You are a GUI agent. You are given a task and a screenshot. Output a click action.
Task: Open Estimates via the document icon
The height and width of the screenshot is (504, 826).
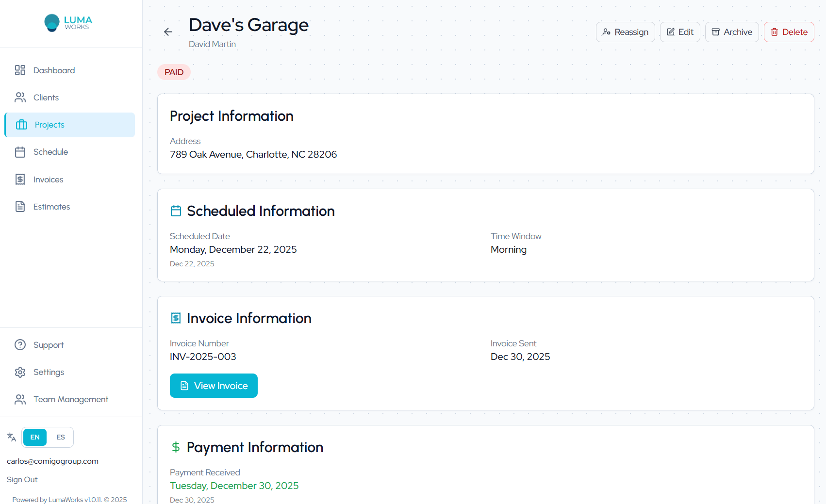[20, 206]
